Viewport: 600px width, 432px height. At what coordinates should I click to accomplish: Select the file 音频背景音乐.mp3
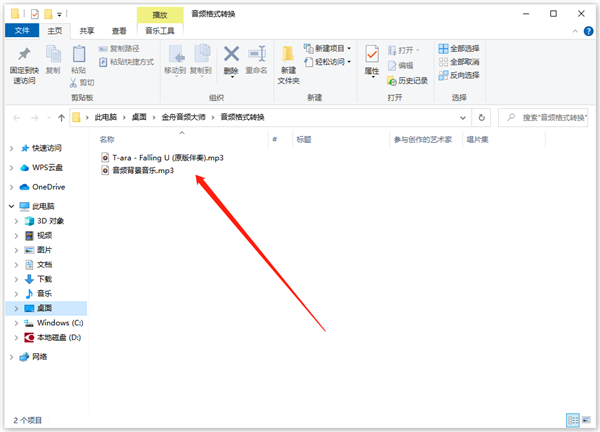coord(142,171)
